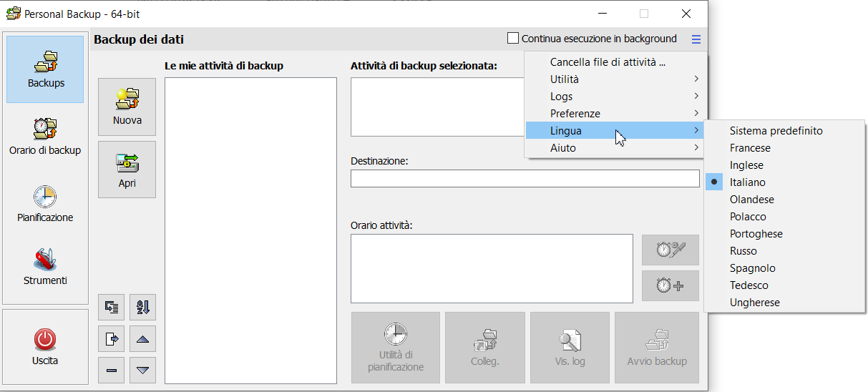Viewport: 868px width, 392px height.
Task: Switch language to Russo
Action: (785, 251)
